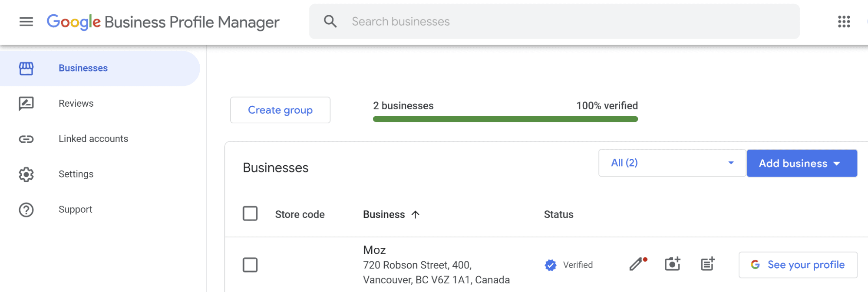
Task: Click the See your profile button
Action: click(x=798, y=265)
